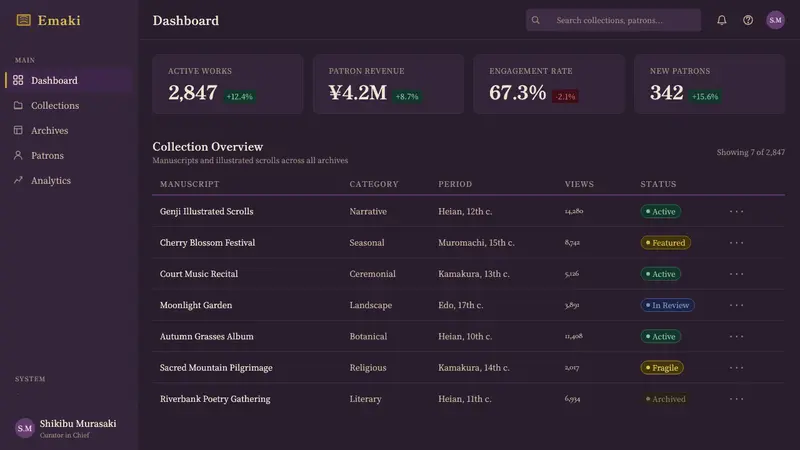Open Riverbank Poetry Gathering manuscript
Viewport: 800px width, 450px height.
pyautogui.click(x=215, y=399)
